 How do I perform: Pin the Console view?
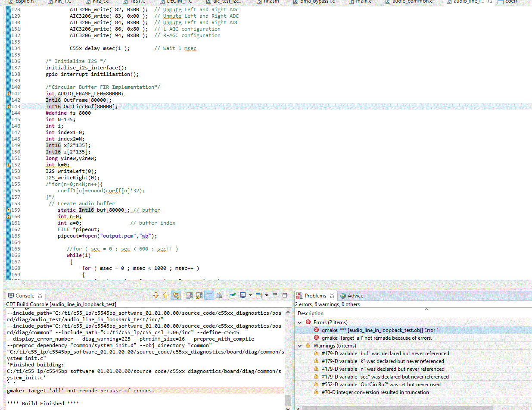pyautogui.click(x=233, y=295)
